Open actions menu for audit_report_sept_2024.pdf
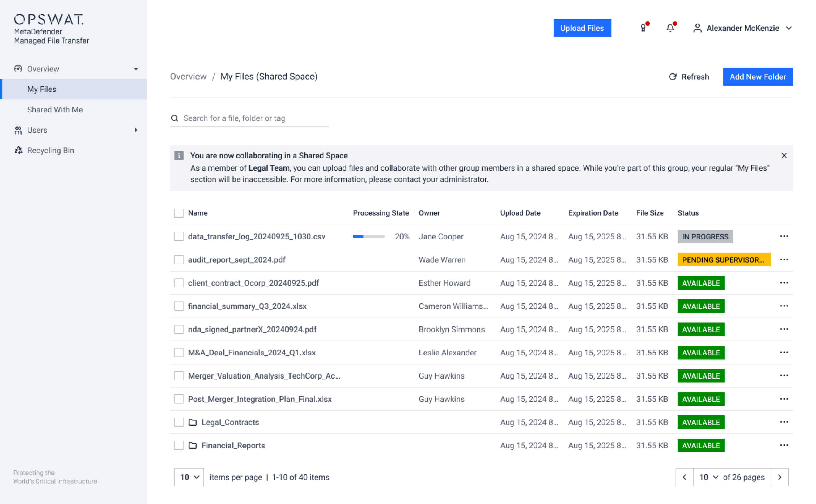816x504 pixels. click(x=784, y=259)
